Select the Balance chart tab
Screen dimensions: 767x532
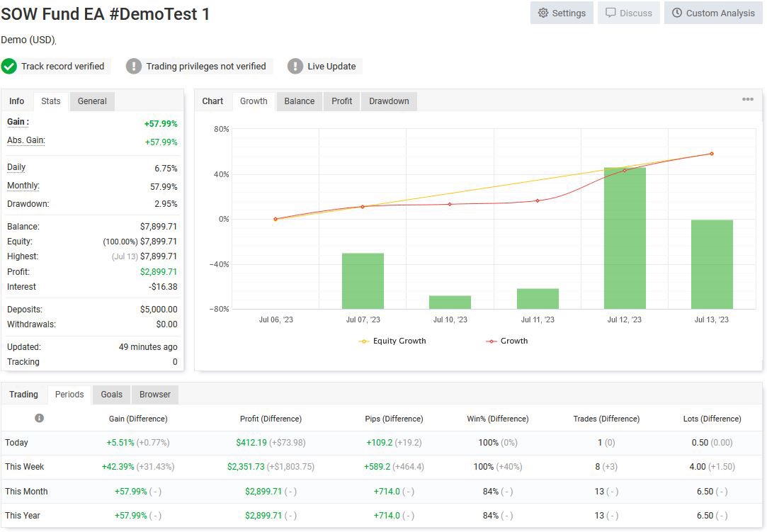pyautogui.click(x=300, y=101)
